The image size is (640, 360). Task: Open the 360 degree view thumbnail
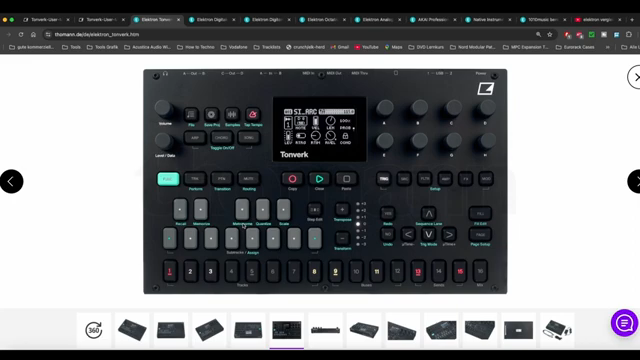pos(94,330)
